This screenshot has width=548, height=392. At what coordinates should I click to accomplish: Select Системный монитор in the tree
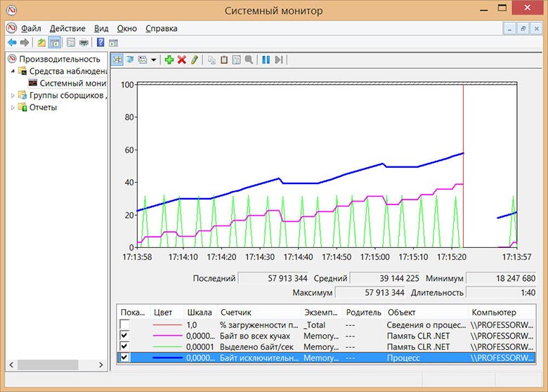[x=73, y=83]
